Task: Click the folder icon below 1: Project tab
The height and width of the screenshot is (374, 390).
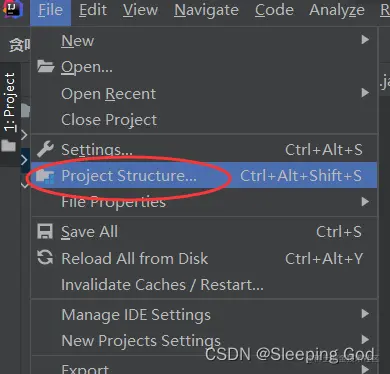Action: 9,146
